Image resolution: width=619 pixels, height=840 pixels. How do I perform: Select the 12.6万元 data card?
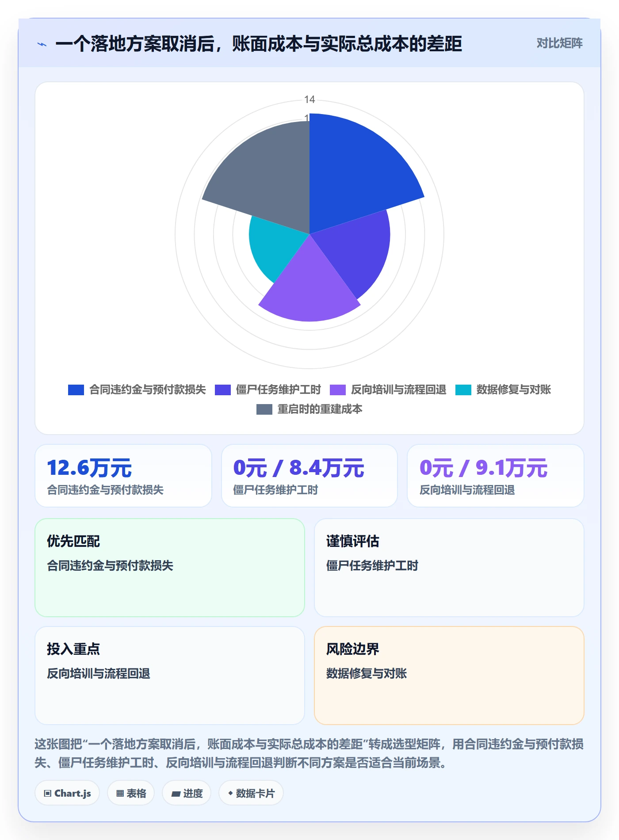pos(123,476)
